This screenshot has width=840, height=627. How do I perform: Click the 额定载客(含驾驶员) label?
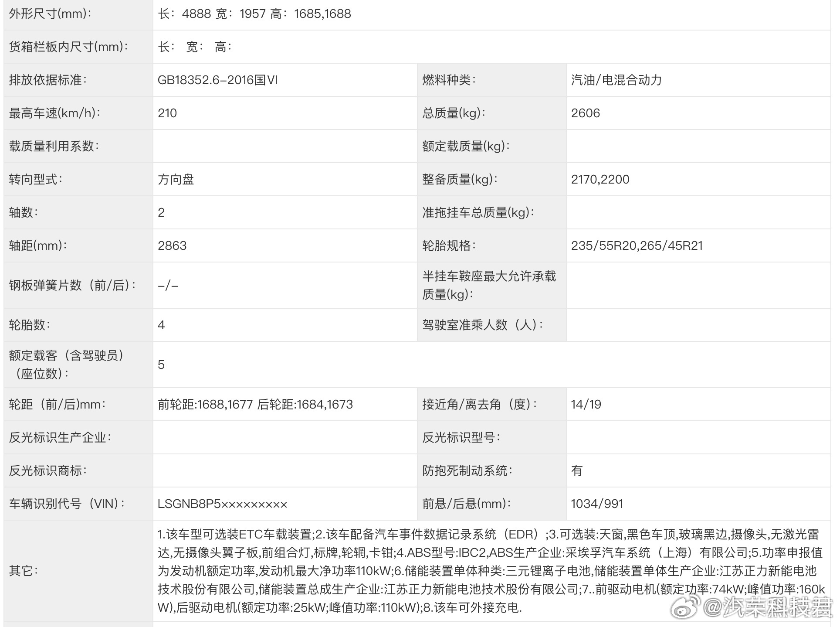pyautogui.click(x=66, y=365)
